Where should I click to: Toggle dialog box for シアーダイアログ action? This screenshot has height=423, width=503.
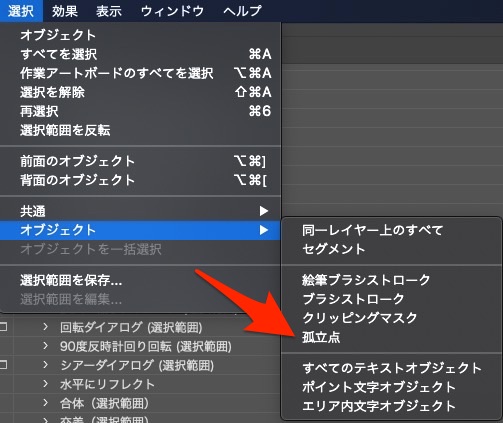[x=3, y=365]
